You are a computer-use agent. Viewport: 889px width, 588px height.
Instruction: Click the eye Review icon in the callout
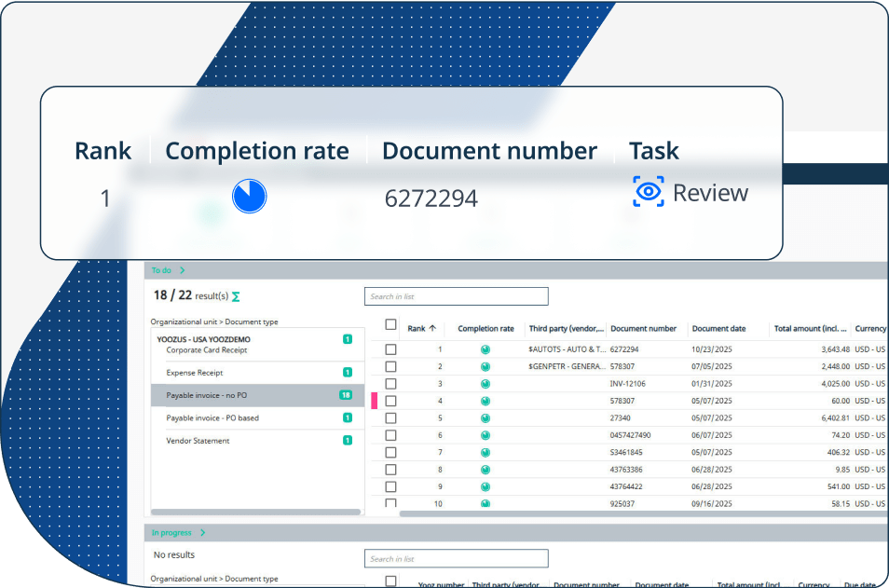(648, 192)
